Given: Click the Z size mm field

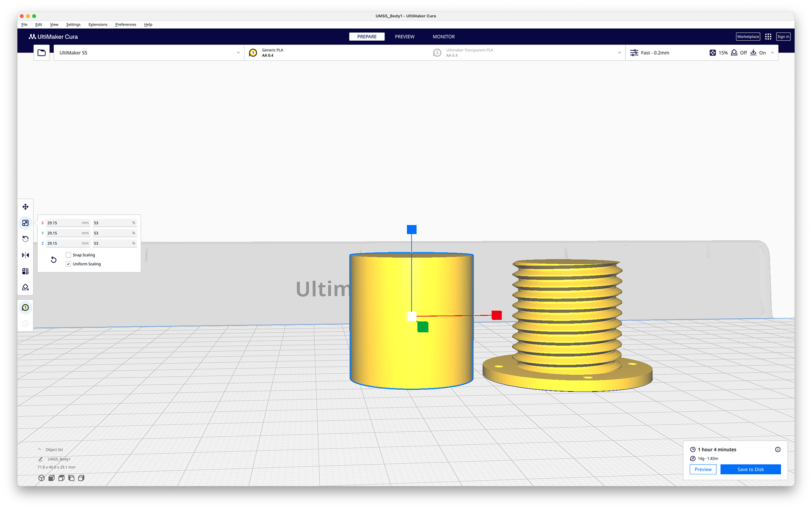Looking at the screenshot, I should [68, 243].
